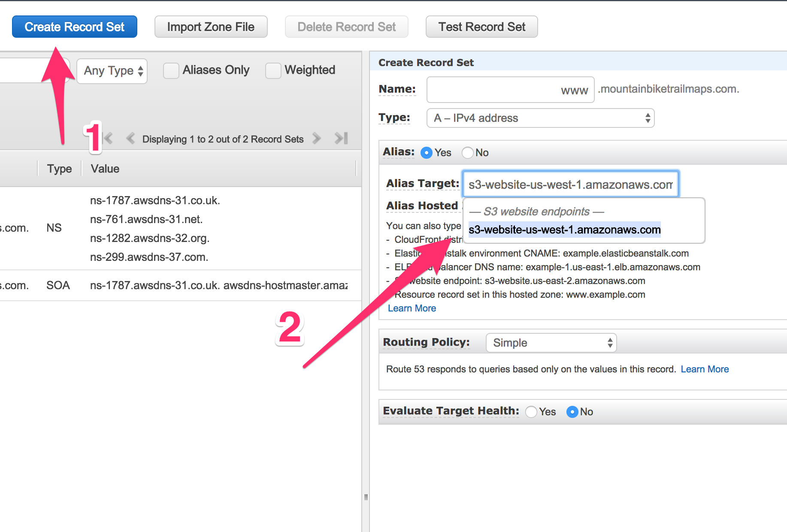Select Yes for Alias
787x532 pixels.
point(427,153)
